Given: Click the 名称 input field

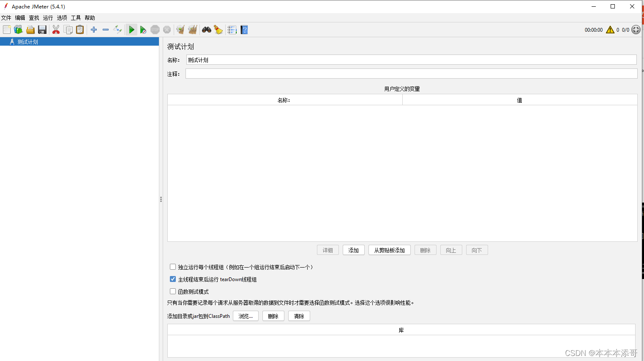Looking at the screenshot, I should tap(411, 60).
